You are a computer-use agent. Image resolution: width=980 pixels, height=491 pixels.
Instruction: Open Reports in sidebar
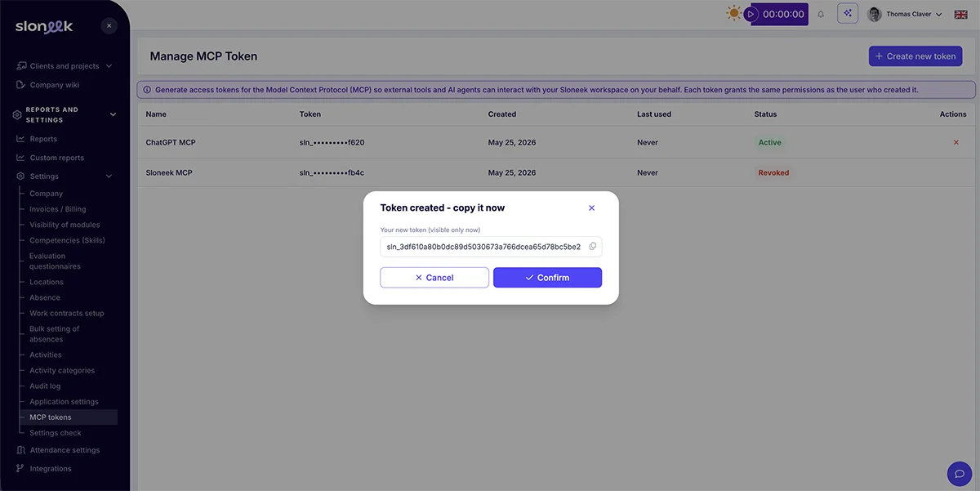pyautogui.click(x=43, y=139)
